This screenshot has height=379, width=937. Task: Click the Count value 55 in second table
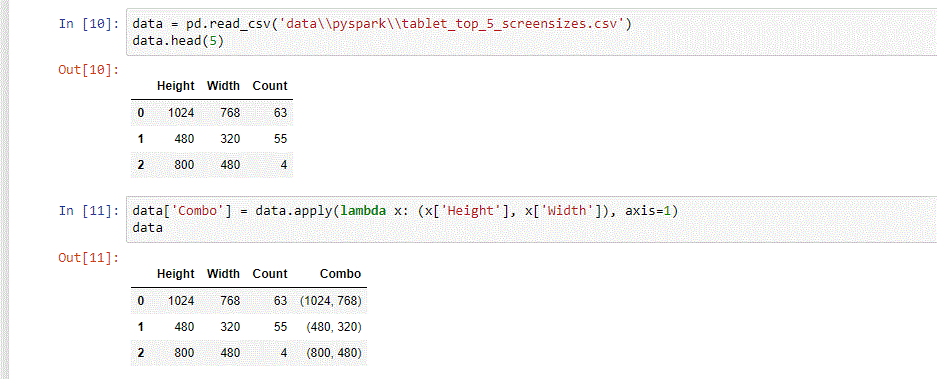[281, 327]
